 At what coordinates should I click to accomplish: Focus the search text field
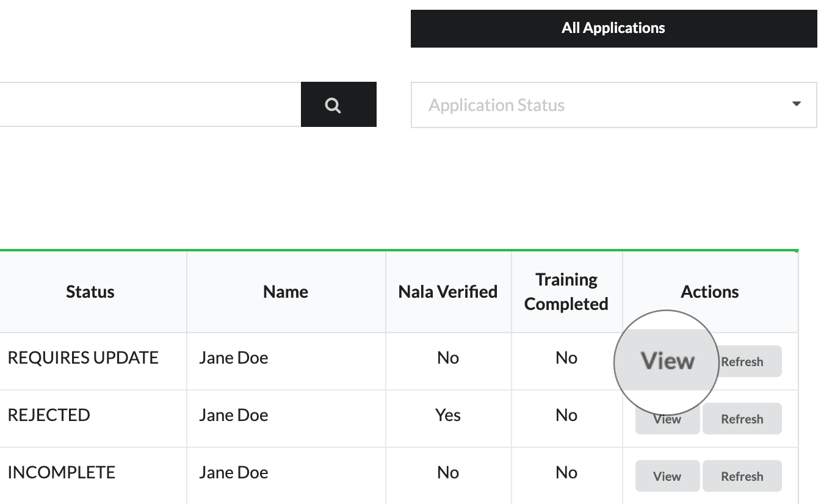150,105
